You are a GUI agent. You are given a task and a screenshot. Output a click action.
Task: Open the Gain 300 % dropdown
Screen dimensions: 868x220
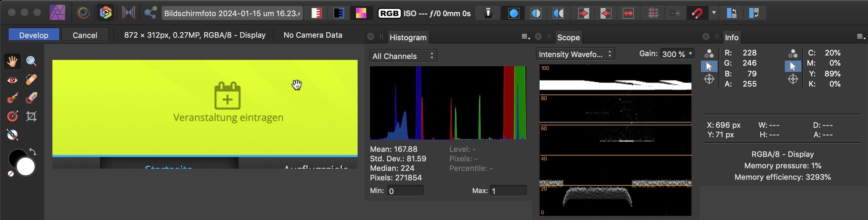pyautogui.click(x=676, y=54)
